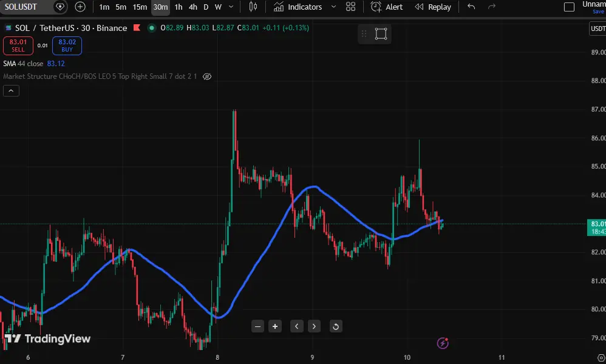Viewport: 606px width, 364px height.
Task: Click the BUY 83.02 button
Action: pyautogui.click(x=67, y=45)
